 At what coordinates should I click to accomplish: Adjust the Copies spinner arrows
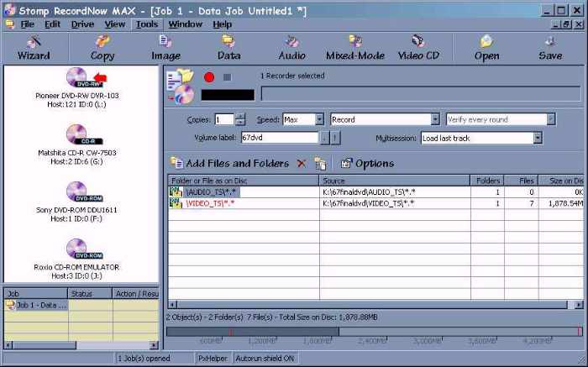240,119
